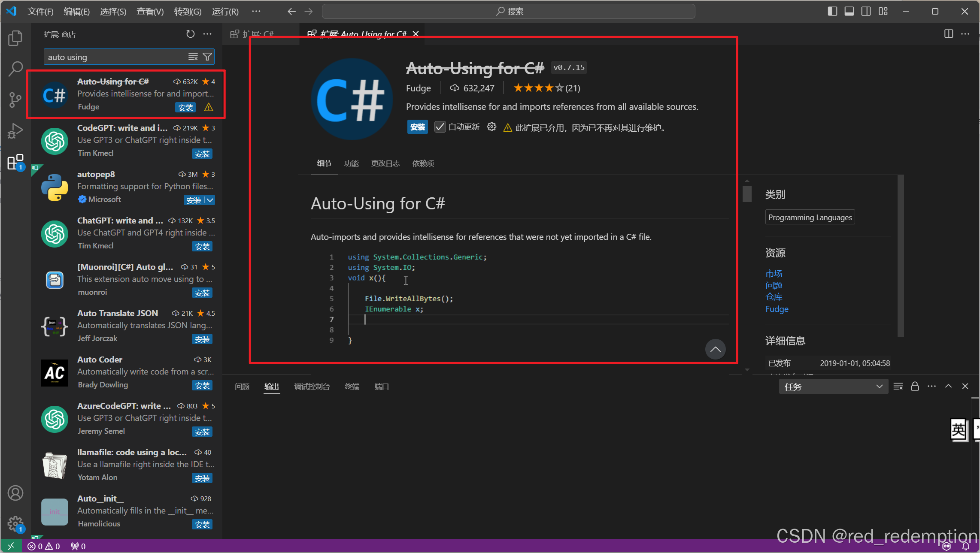Clear the output panel
980x553 pixels.
898,387
